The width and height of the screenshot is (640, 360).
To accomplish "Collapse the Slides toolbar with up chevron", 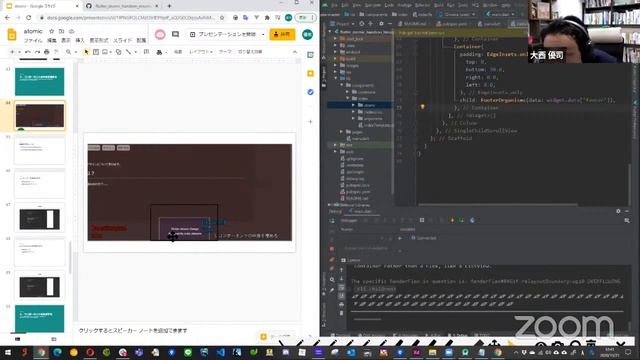I will [x=295, y=52].
